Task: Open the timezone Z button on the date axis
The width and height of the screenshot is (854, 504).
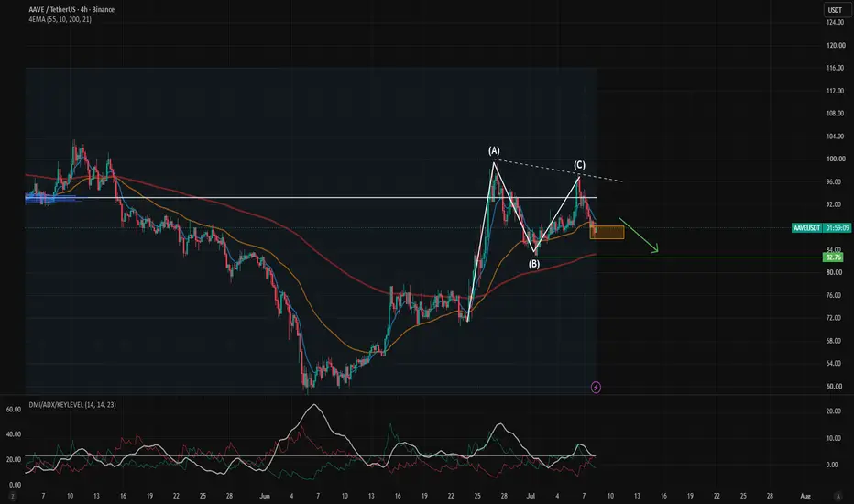Action: pyautogui.click(x=13, y=497)
